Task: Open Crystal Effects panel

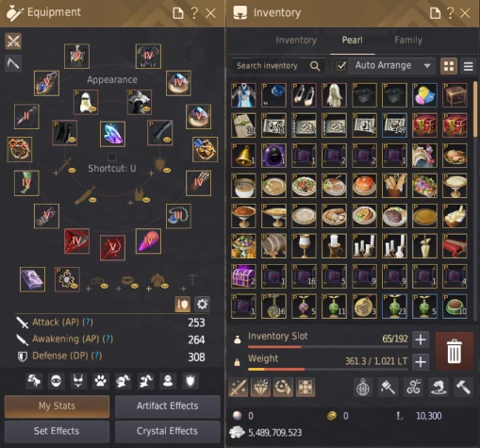Action: click(168, 431)
